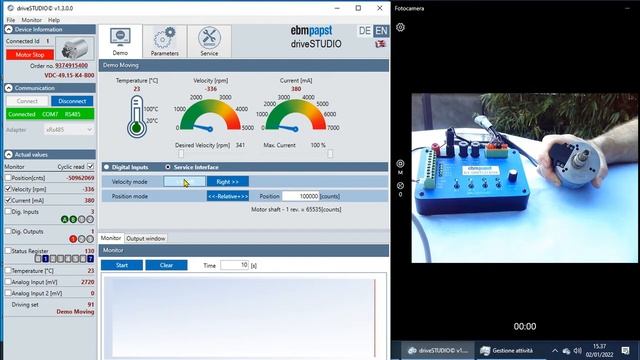
Task: Click the Right >> velocity button
Action: pyautogui.click(x=227, y=182)
